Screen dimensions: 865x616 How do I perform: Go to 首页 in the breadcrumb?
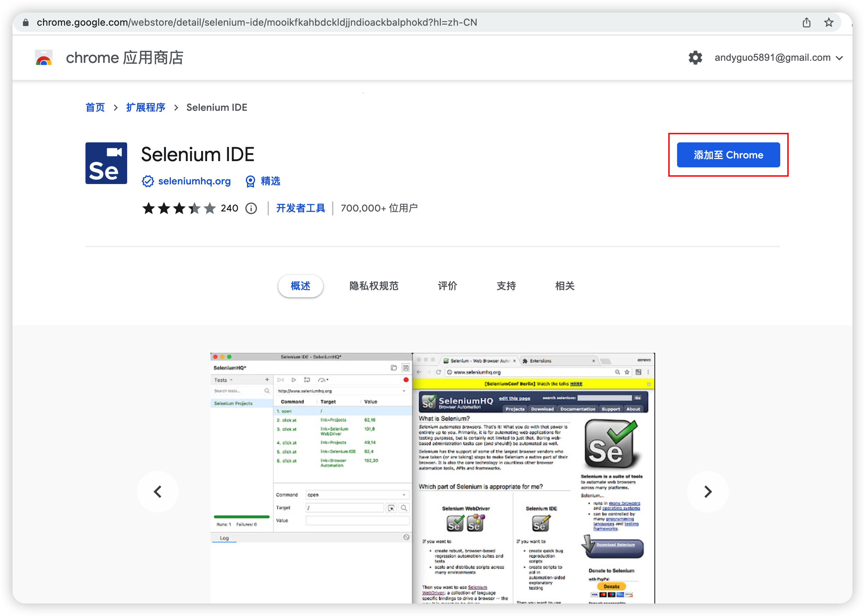click(x=95, y=107)
